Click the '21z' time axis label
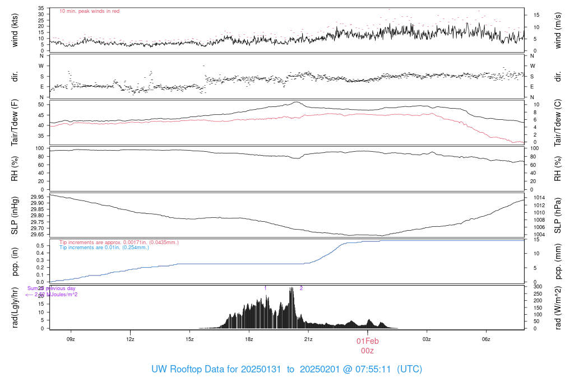574x392 pixels. (x=308, y=339)
